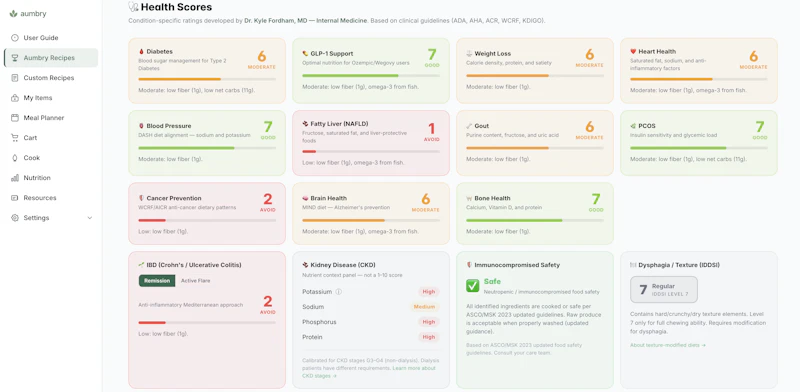Click the High badge next to Potassium
Image resolution: width=800 pixels, height=392 pixels.
[x=429, y=292]
